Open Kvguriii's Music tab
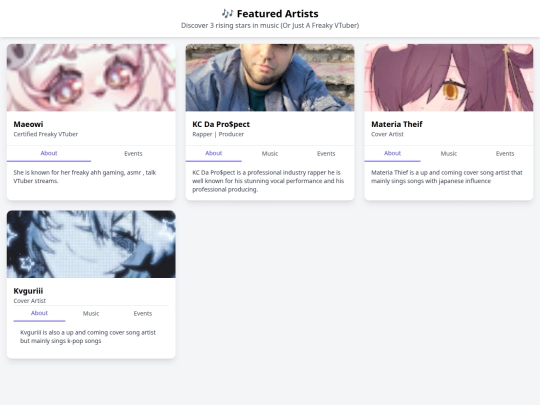Image resolution: width=540 pixels, height=405 pixels. click(x=91, y=313)
